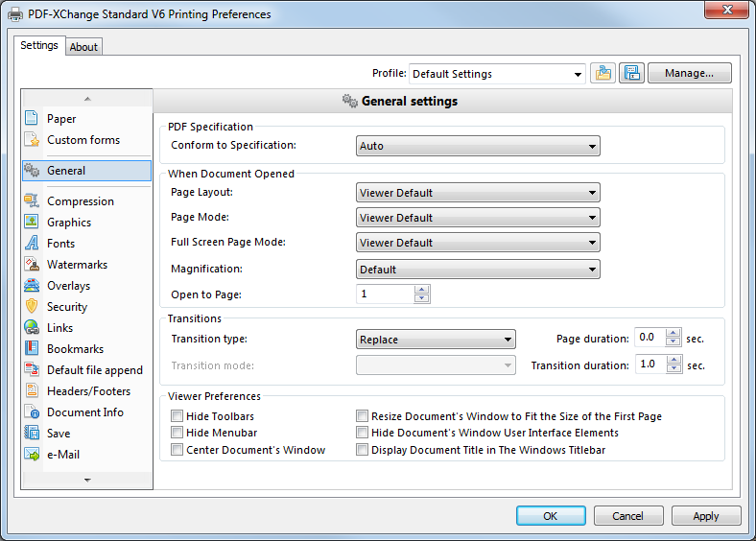This screenshot has height=541, width=756.
Task: Open the Profile dropdown
Action: click(x=497, y=74)
